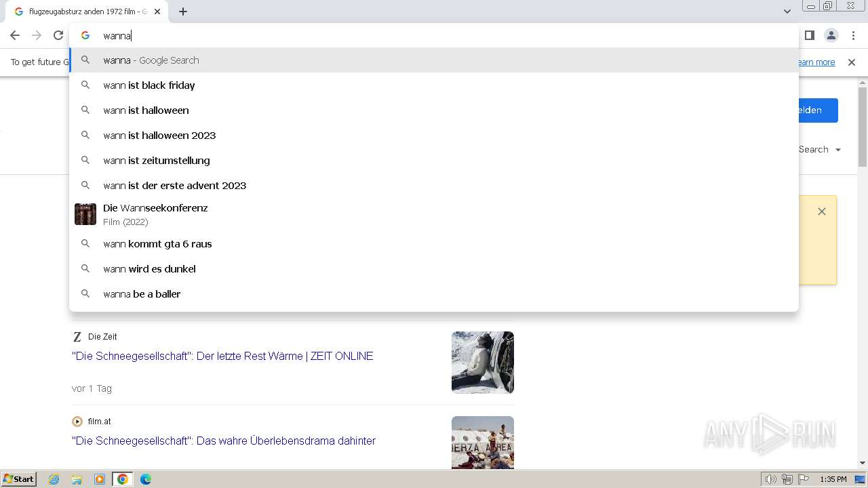Click search icon beside 'wann ist black friday'
Viewport: 868px width, 488px height.
[x=85, y=85]
